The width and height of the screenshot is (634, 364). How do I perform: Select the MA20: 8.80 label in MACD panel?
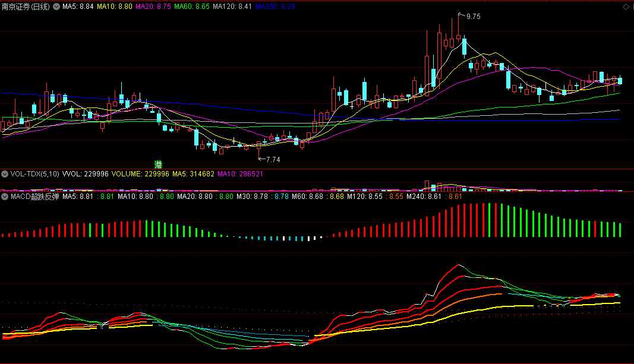(195, 197)
